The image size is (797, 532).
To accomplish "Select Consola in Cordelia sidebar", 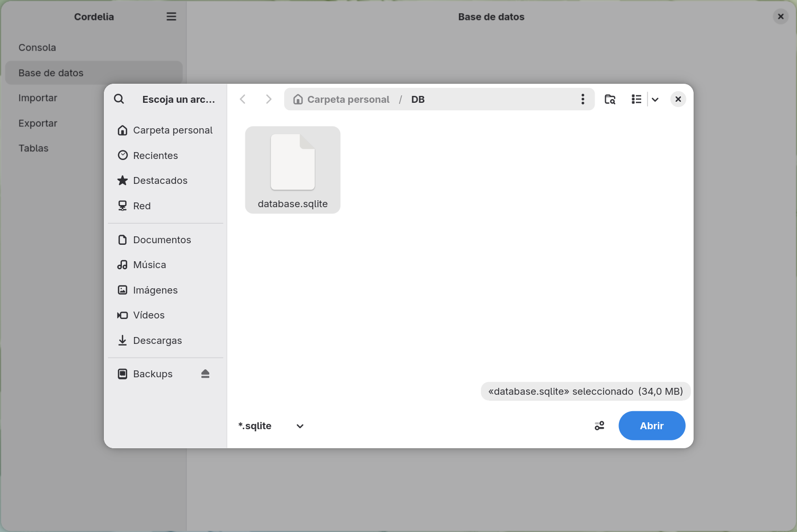I will (94, 48).
